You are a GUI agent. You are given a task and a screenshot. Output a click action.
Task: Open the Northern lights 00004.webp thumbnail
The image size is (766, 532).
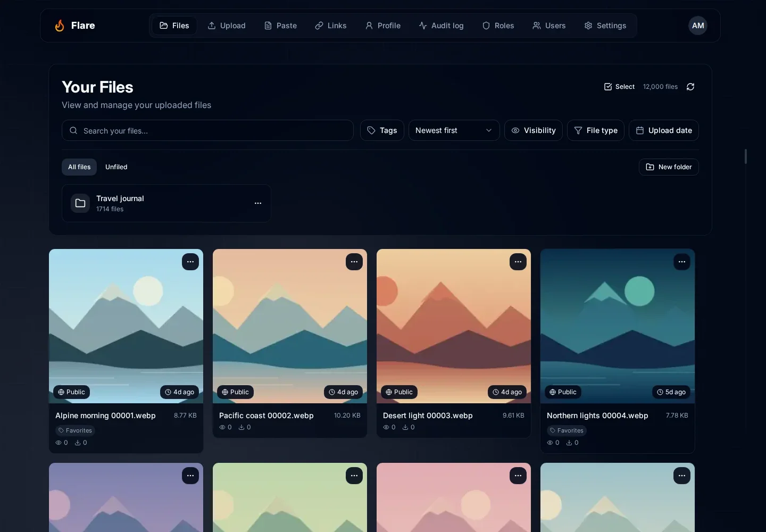tap(618, 326)
